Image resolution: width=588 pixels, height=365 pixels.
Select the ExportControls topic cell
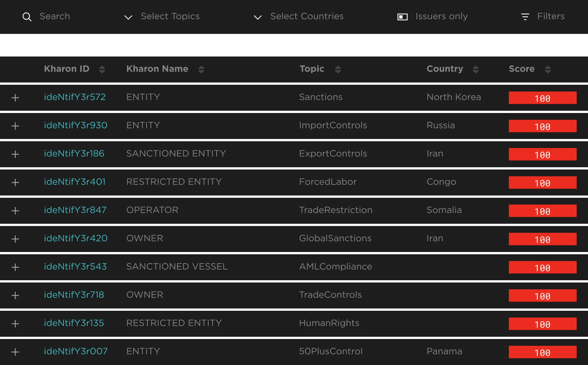(333, 154)
